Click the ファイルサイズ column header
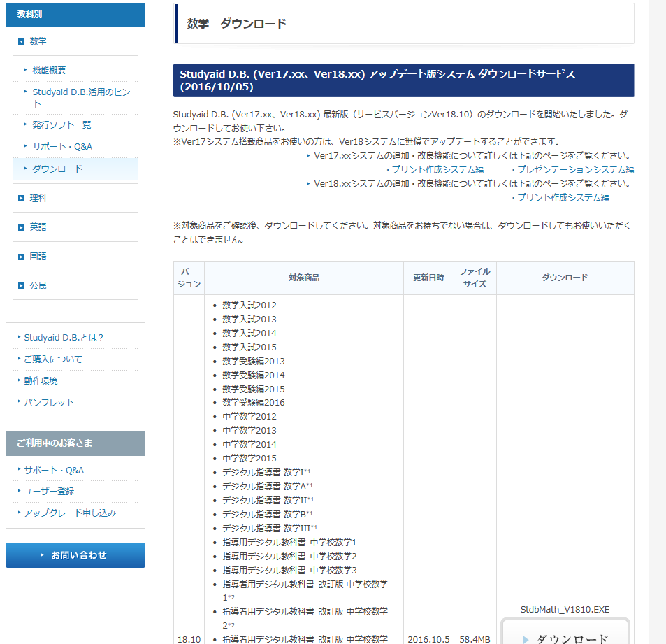 tap(475, 278)
